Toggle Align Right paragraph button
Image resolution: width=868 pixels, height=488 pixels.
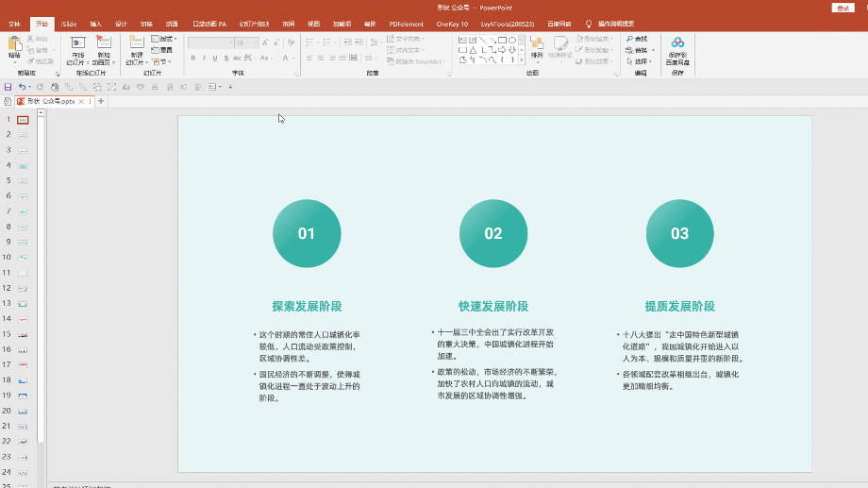331,59
